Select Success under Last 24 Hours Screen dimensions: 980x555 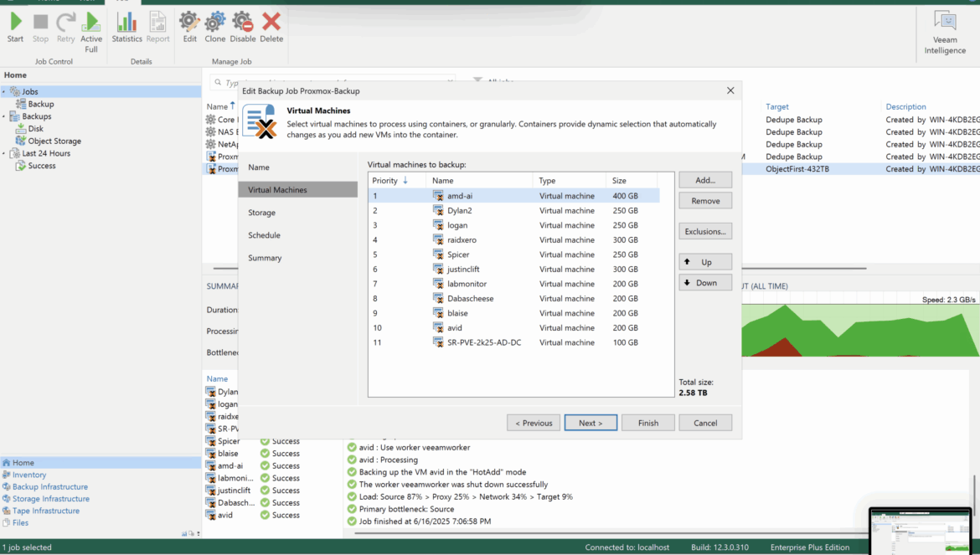click(42, 166)
